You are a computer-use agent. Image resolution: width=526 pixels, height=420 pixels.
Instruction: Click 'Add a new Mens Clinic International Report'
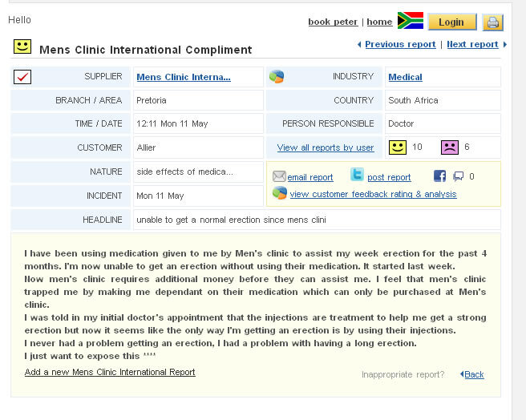[110, 372]
